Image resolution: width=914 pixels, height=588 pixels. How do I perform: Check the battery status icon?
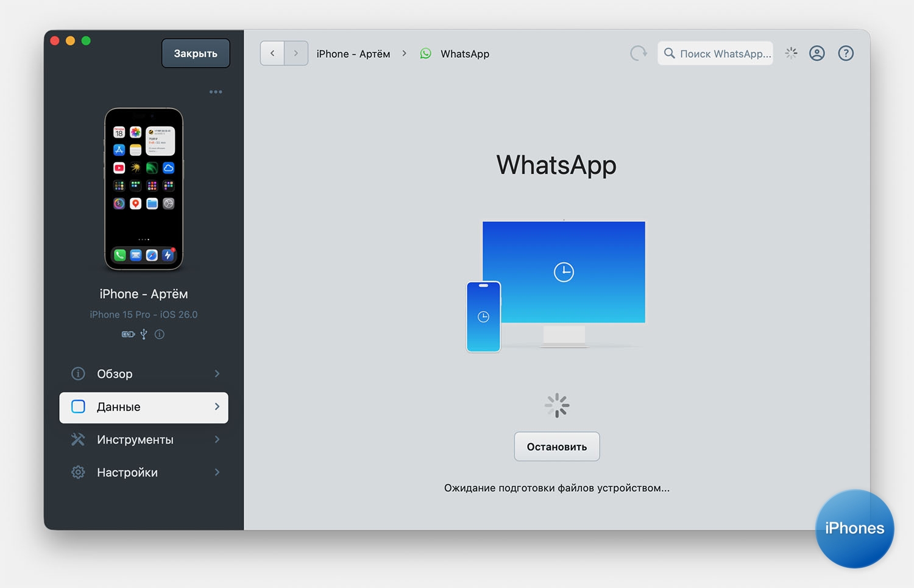point(128,334)
